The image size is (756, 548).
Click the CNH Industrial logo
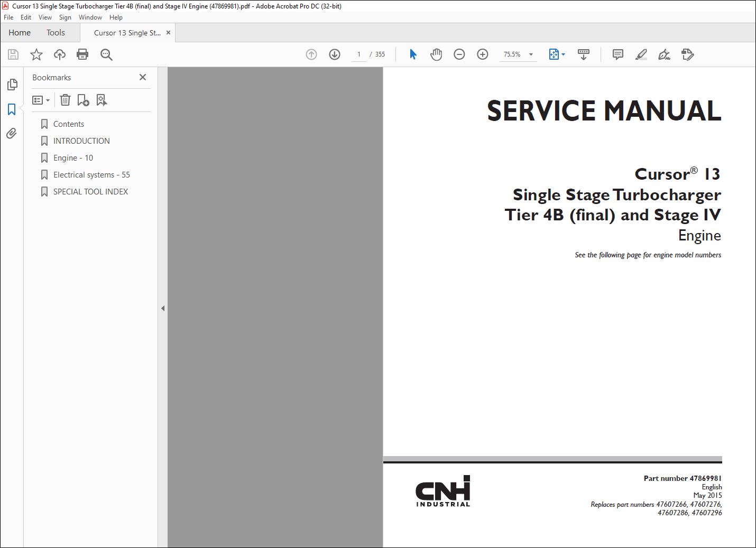tap(442, 491)
